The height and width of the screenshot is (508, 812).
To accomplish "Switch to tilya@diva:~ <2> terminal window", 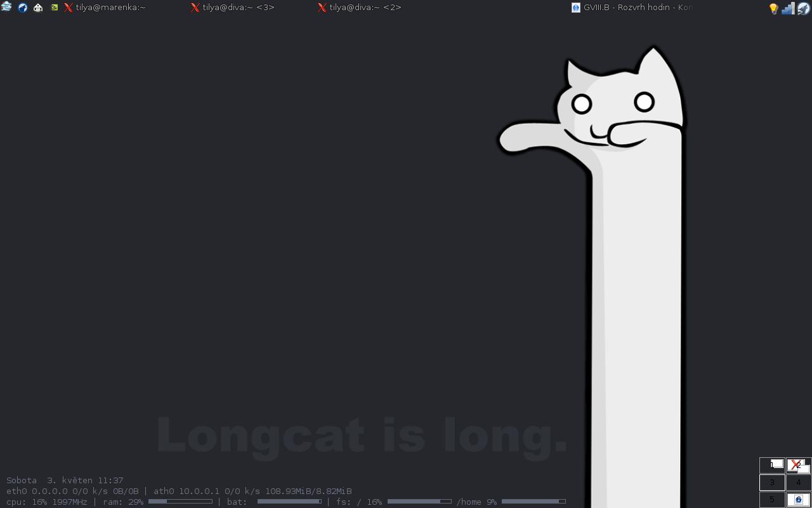I will coord(360,8).
